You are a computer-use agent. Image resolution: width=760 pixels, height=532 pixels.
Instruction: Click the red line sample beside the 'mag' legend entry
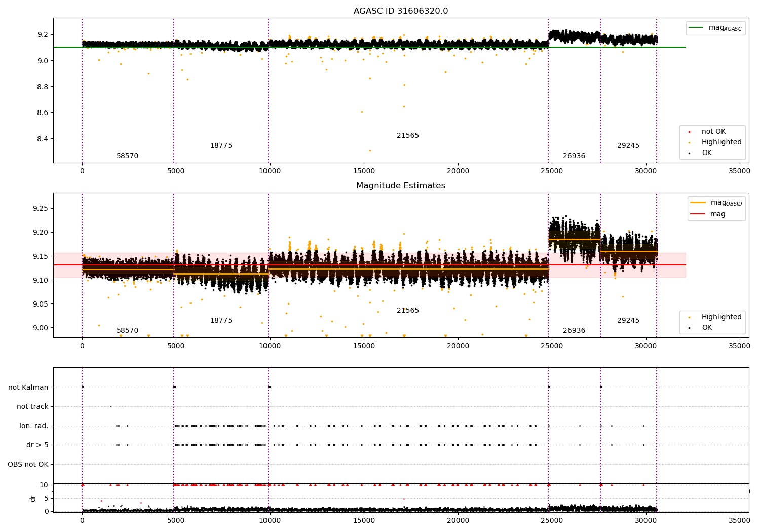pos(698,214)
